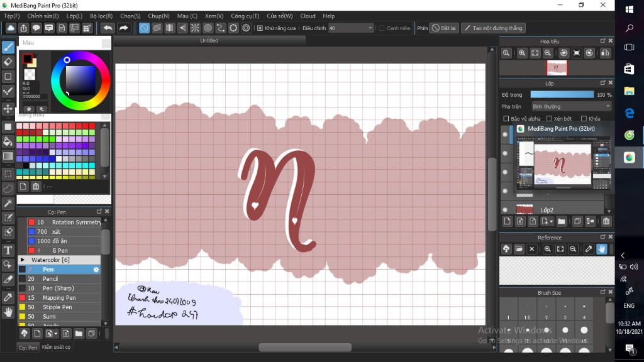Click the horizontal canvas scrollbar
Viewport: 644px width, 362px height.
tap(305, 347)
